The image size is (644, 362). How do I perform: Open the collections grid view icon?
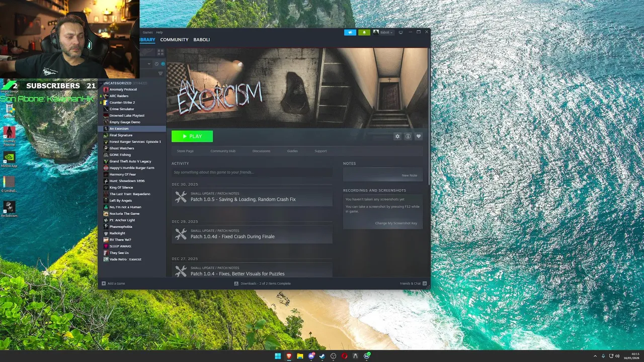160,52
